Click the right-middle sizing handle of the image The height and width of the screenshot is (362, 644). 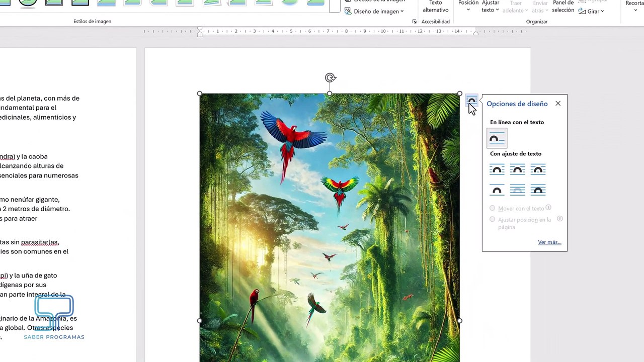tap(460, 321)
